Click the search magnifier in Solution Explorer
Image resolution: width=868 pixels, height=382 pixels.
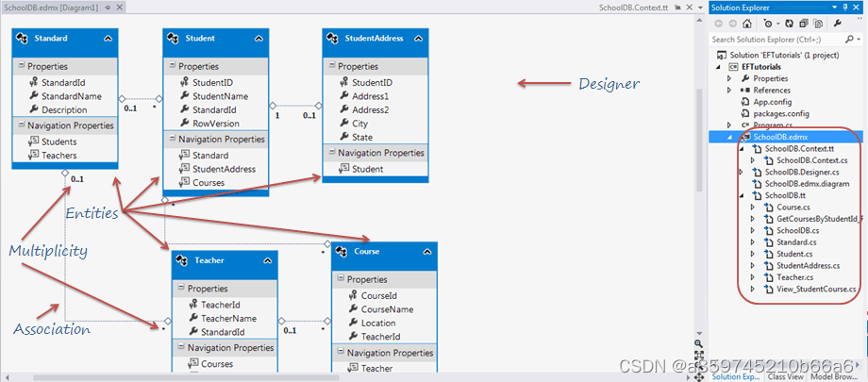point(848,40)
